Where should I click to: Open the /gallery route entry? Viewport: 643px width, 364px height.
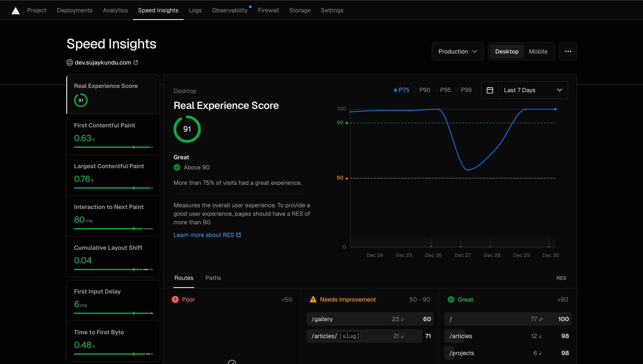pos(370,319)
